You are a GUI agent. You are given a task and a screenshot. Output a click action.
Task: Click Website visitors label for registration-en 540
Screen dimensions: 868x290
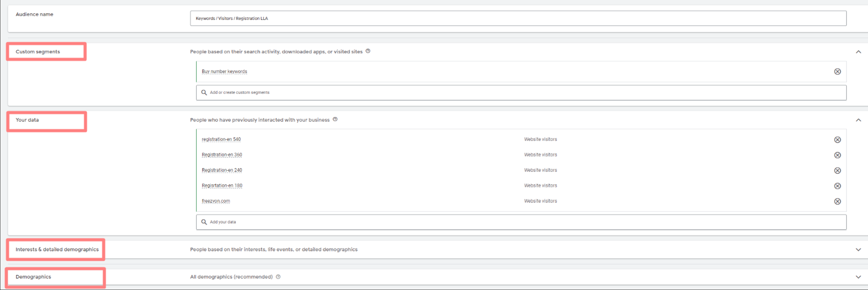(x=540, y=139)
